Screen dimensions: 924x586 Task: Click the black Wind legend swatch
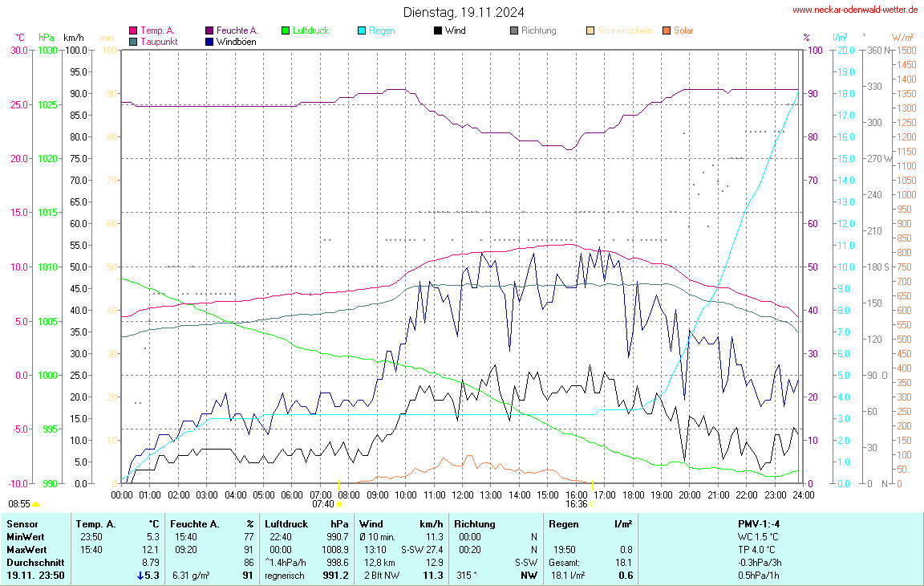point(438,31)
